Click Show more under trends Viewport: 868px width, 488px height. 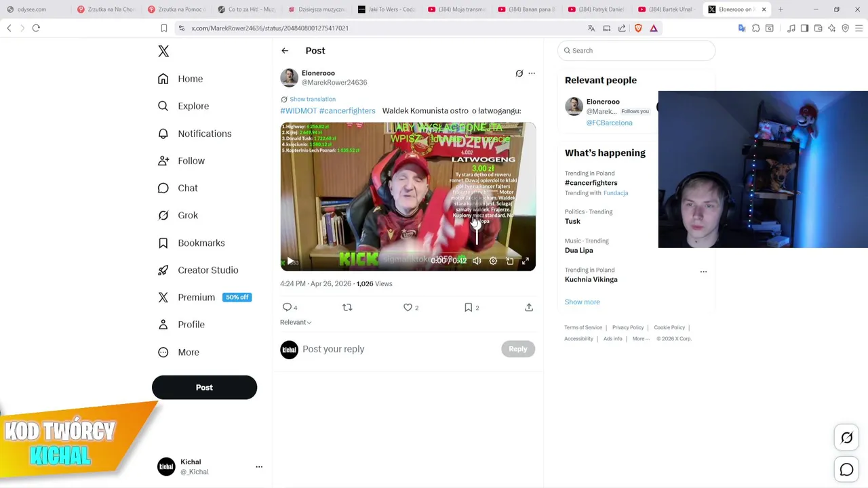click(x=583, y=302)
